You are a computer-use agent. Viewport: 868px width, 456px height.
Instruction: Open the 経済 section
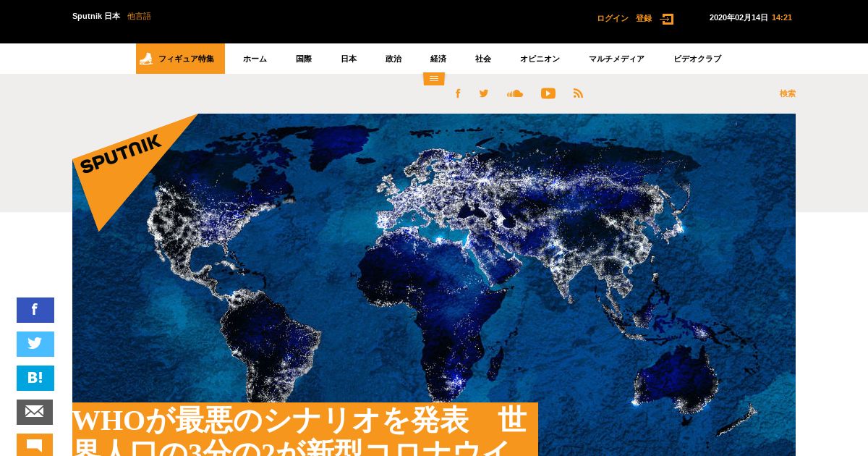[x=438, y=59]
